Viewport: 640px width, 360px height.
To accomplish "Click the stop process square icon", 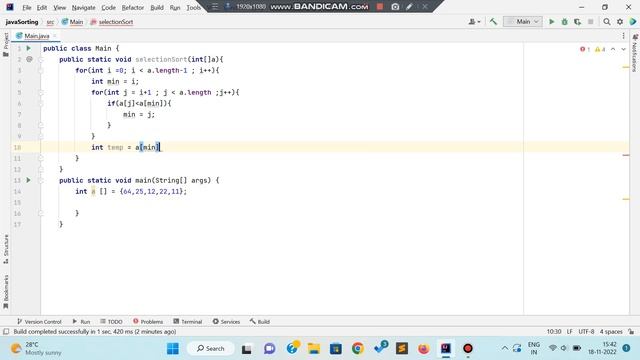I will click(x=590, y=22).
